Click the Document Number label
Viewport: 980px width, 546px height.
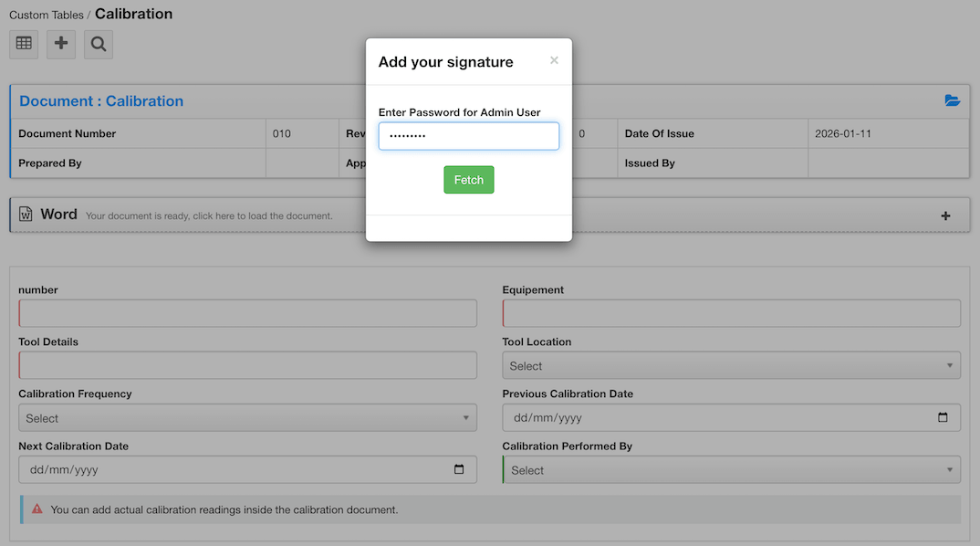67,134
